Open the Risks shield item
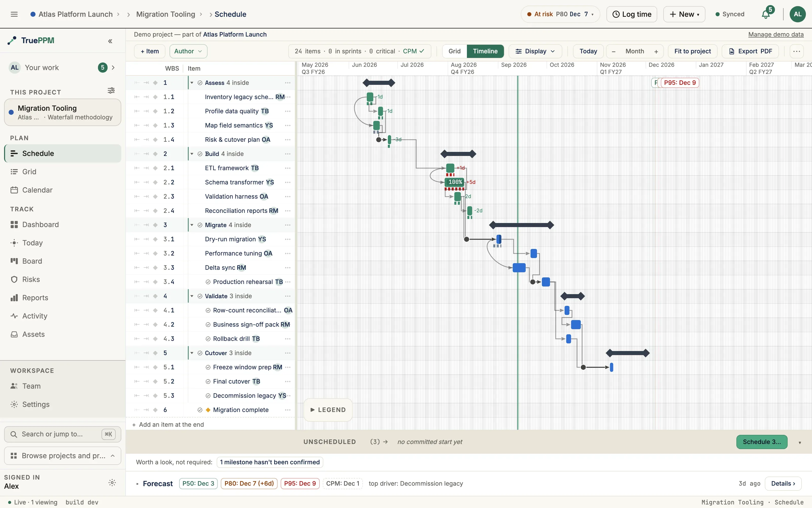This screenshot has height=508, width=812. pos(63,279)
